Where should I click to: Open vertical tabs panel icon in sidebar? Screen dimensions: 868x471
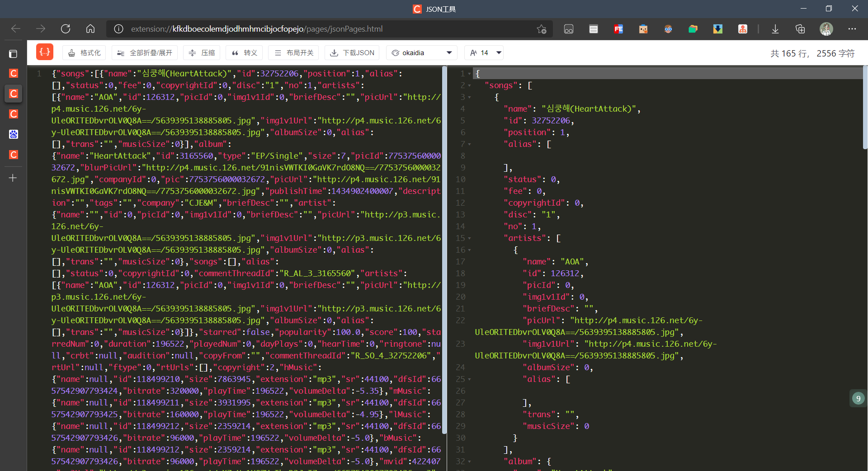coord(13,54)
